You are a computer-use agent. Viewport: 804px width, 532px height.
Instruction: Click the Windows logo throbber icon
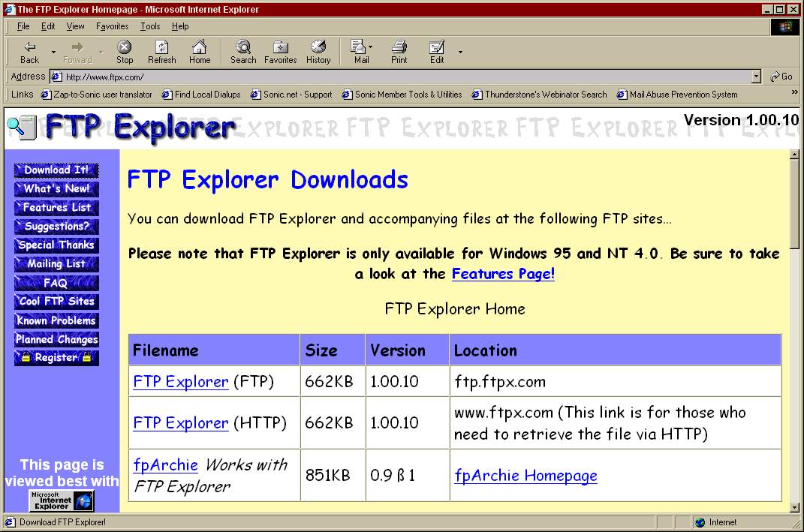coord(785,27)
